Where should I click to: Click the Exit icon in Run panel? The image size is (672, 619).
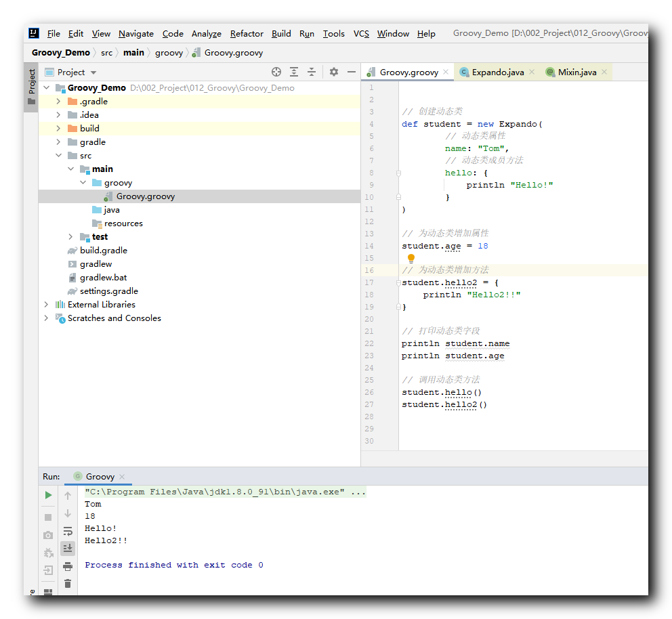coord(48,570)
